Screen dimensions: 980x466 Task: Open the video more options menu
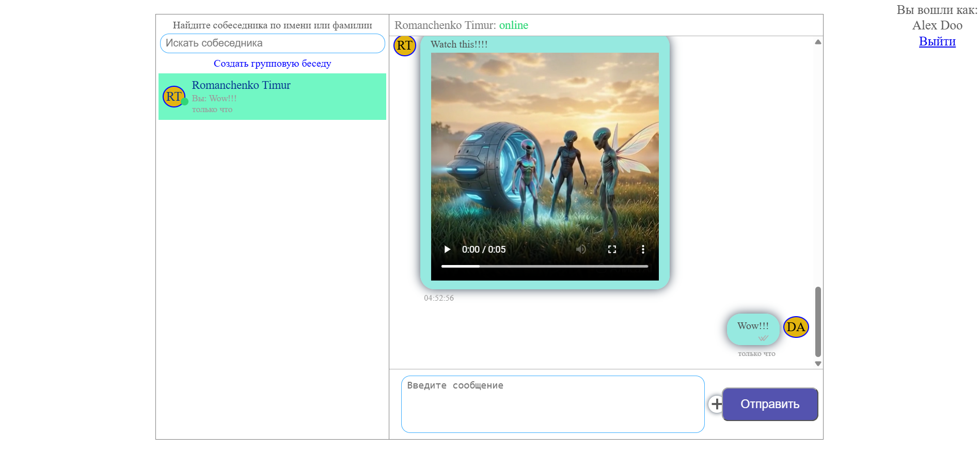coord(643,250)
